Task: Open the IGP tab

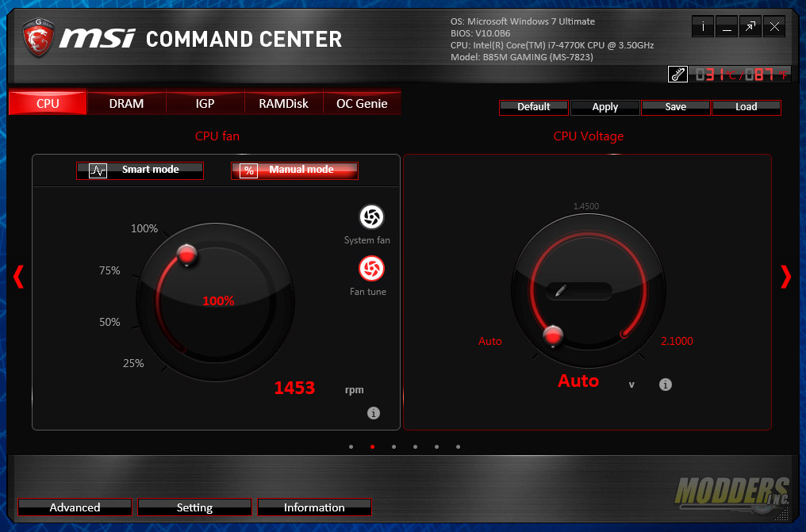Action: (205, 103)
